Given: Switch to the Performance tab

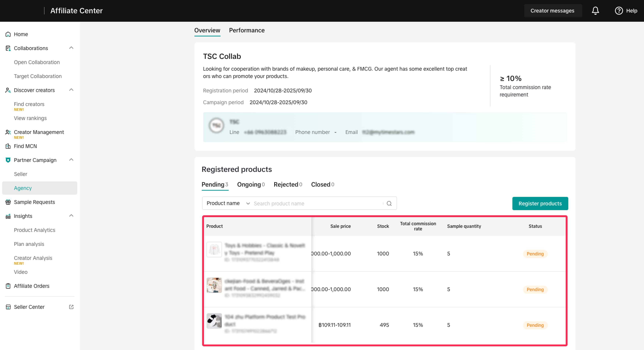Looking at the screenshot, I should tap(246, 30).
